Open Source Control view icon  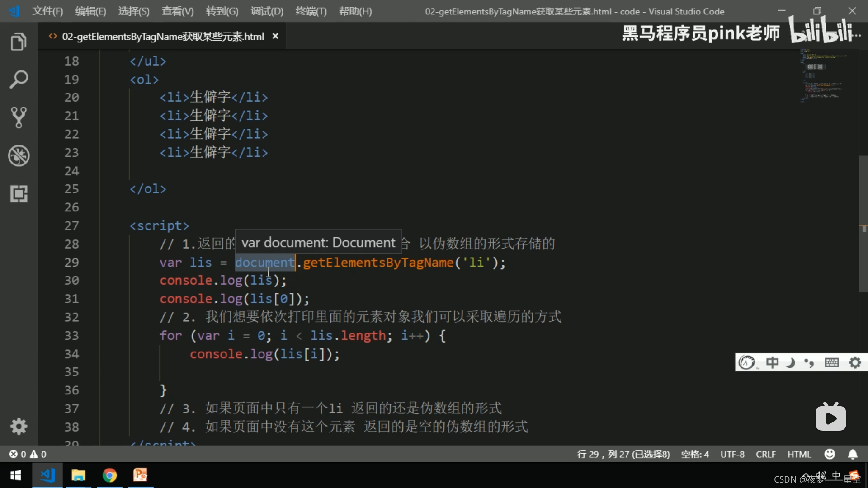click(x=19, y=117)
